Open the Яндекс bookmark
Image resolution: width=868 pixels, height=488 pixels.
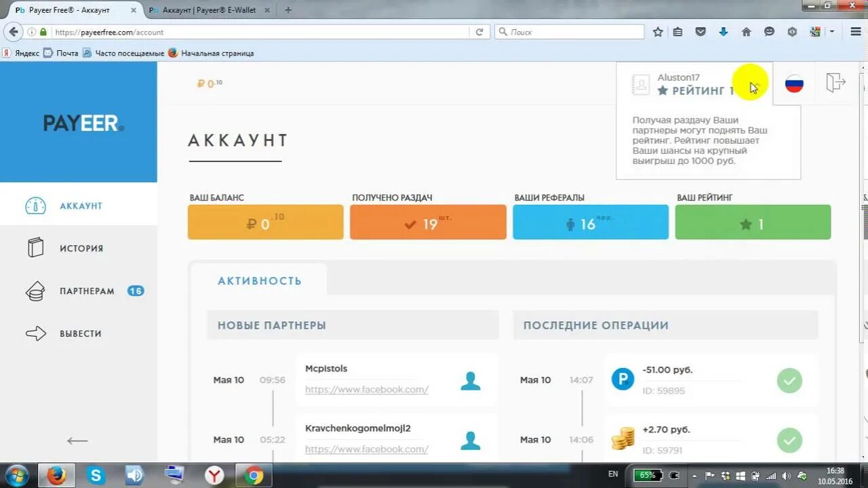(21, 53)
